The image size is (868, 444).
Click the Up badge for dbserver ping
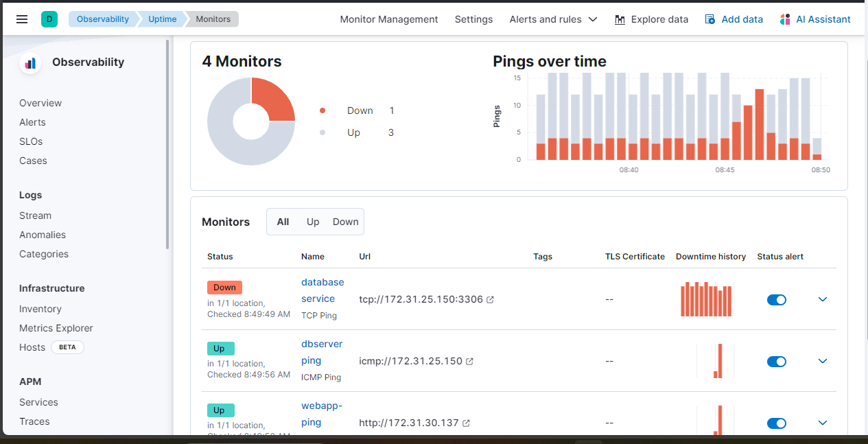[x=221, y=349]
